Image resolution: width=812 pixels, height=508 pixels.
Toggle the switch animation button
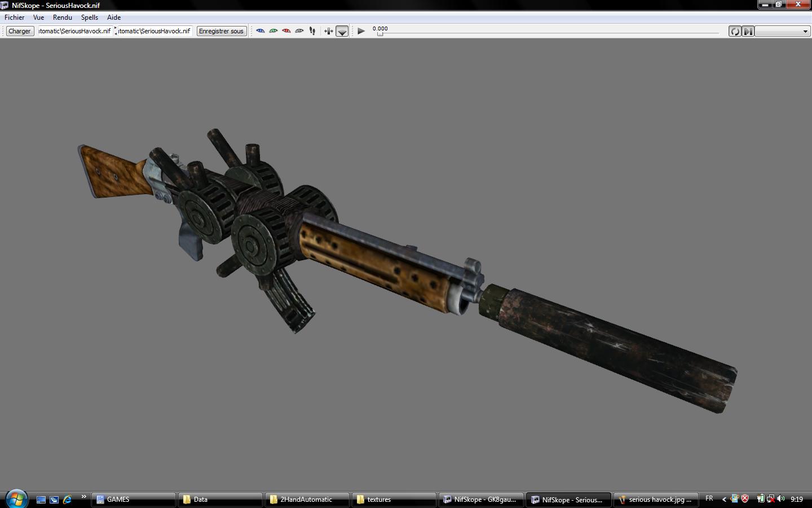pos(748,31)
